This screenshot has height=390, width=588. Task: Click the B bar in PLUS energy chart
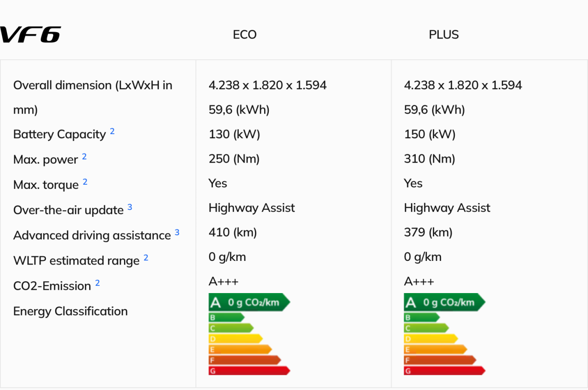point(422,317)
